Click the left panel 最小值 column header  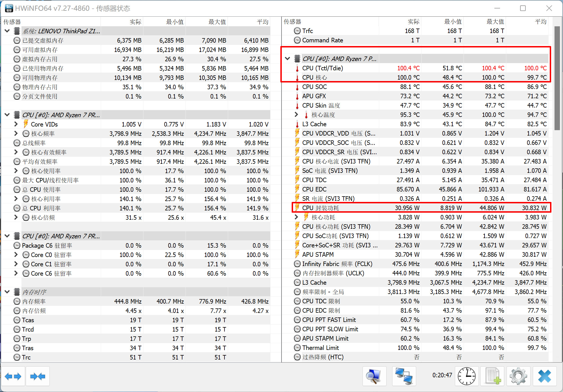pyautogui.click(x=164, y=22)
